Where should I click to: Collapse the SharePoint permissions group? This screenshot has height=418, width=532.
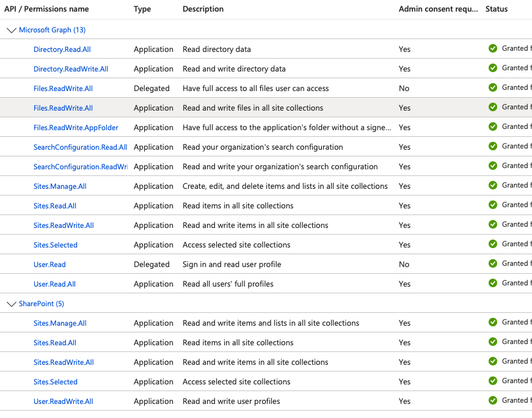click(11, 304)
